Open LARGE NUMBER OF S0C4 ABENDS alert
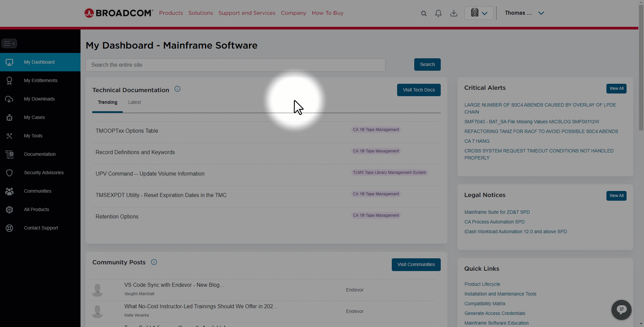 tap(540, 109)
